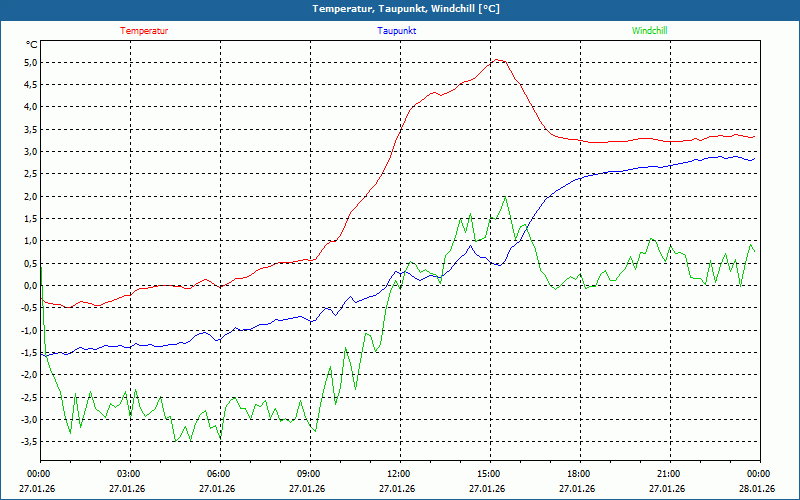Click the 5,0 y-axis value
Screen dimensions: 800x500
point(31,63)
